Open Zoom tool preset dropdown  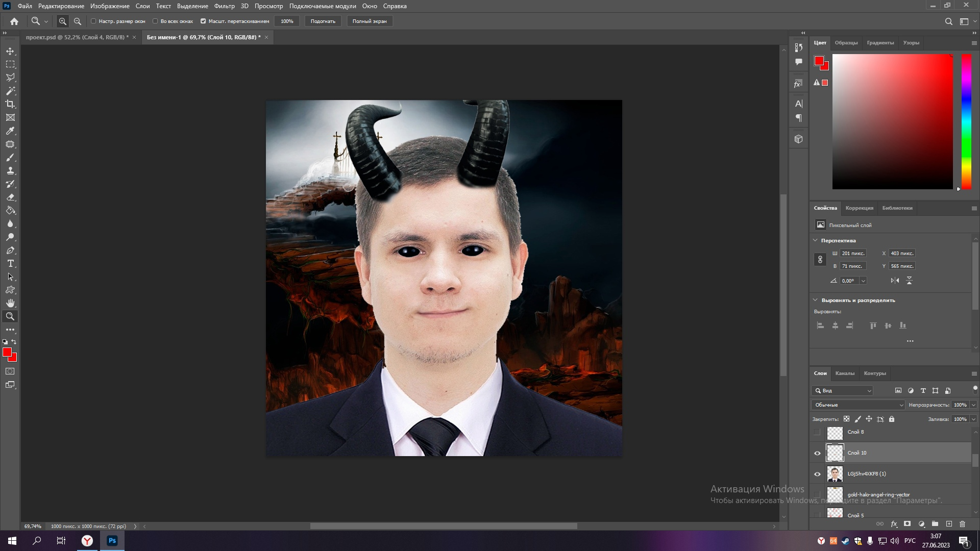click(x=46, y=21)
